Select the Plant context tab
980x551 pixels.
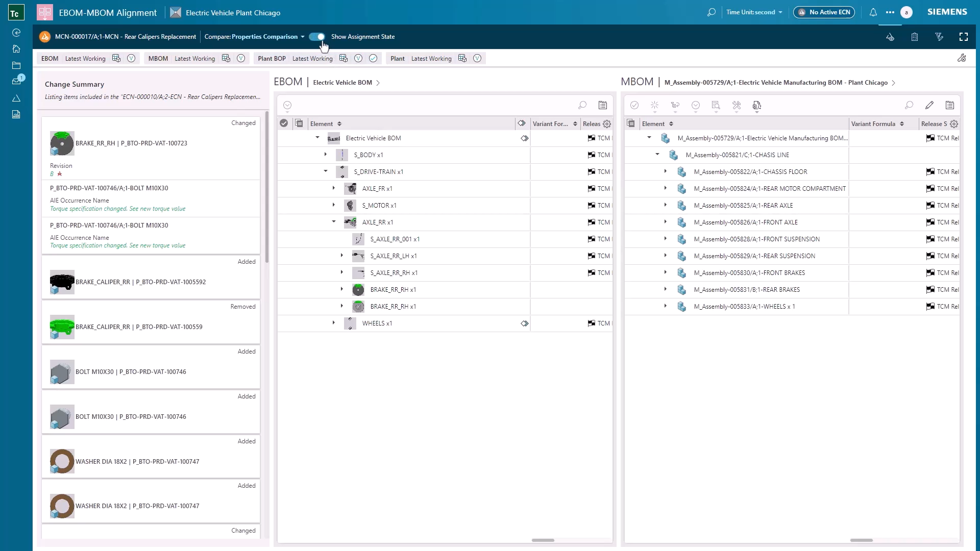398,59
